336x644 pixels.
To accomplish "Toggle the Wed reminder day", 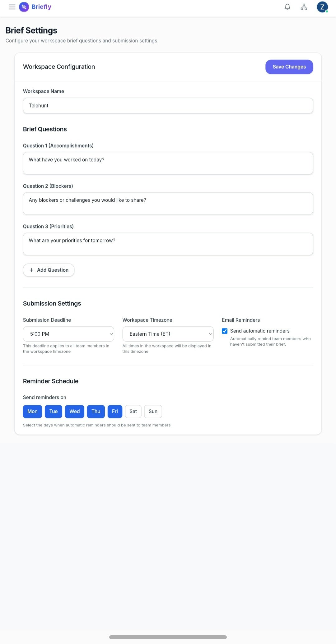I will (x=75, y=412).
